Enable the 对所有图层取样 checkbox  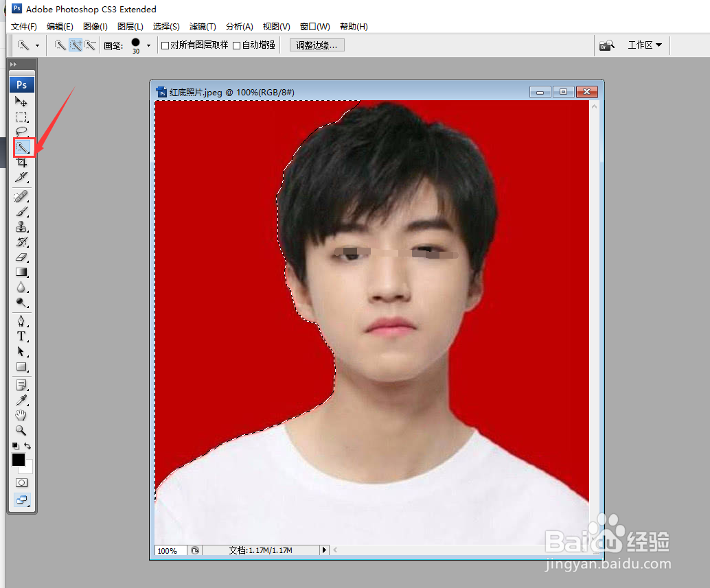(x=164, y=45)
